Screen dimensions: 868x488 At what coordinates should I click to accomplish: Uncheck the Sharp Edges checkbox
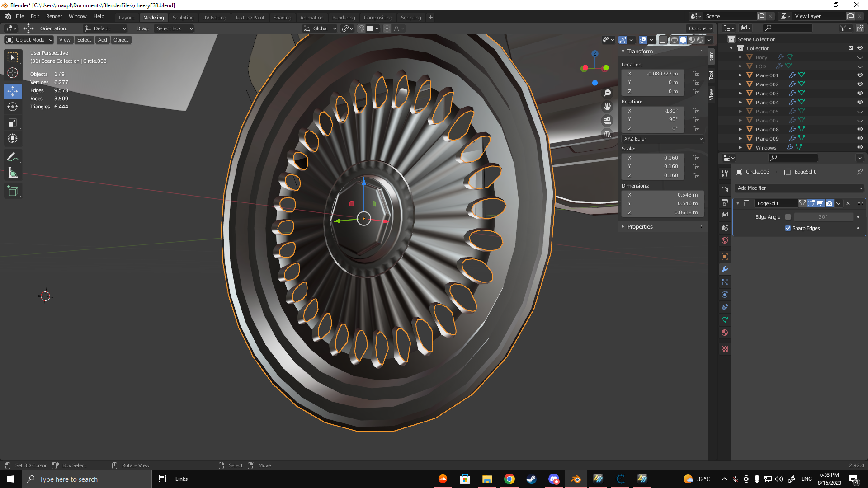coord(788,228)
